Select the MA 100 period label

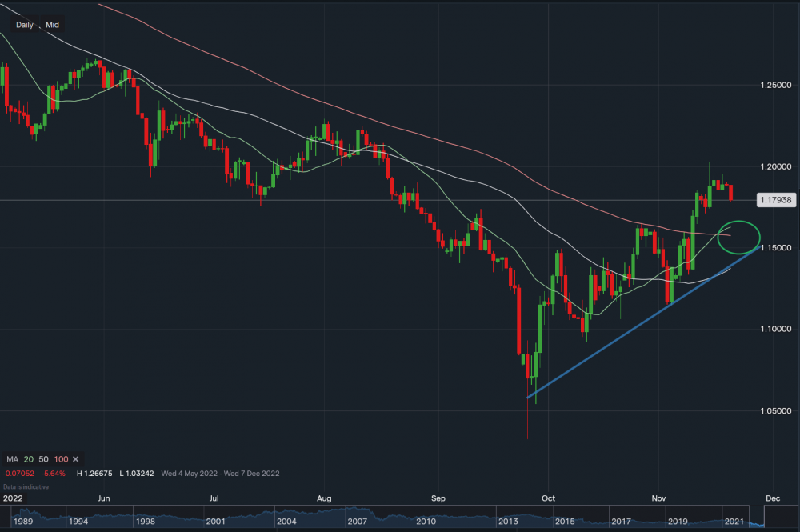point(60,459)
